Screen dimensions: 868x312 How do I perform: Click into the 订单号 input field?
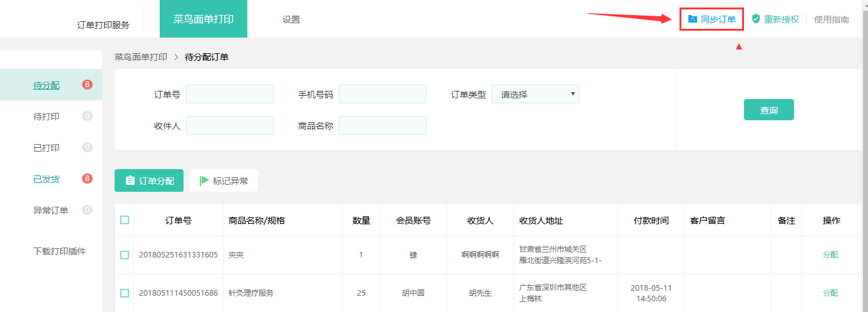(x=230, y=95)
